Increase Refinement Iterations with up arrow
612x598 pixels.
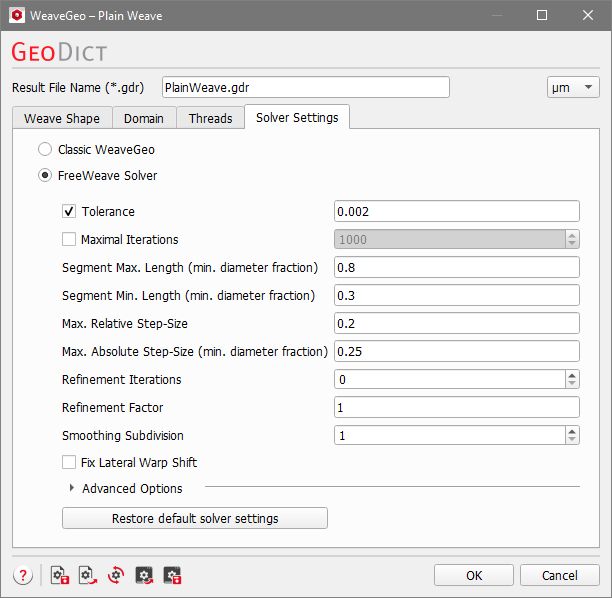(x=572, y=375)
